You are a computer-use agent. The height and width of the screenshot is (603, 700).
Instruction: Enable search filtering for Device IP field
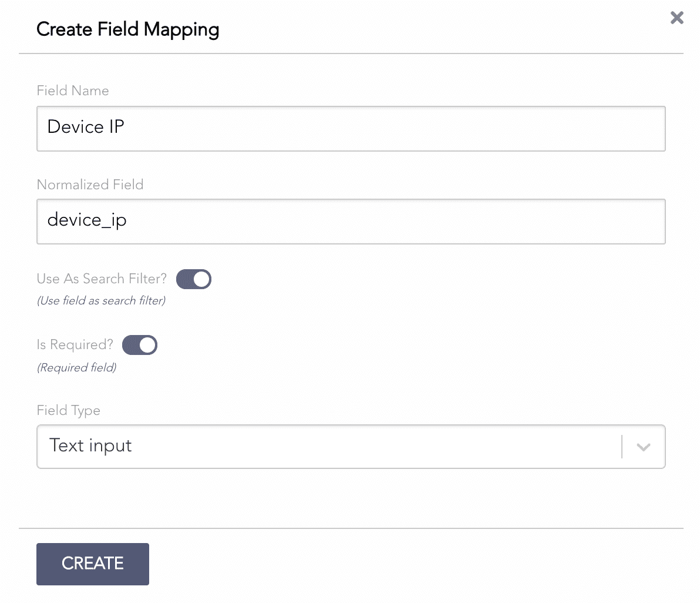tap(194, 279)
